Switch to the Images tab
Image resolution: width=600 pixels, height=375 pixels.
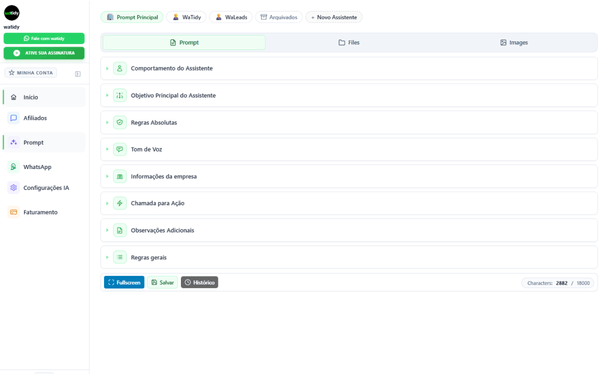click(514, 42)
